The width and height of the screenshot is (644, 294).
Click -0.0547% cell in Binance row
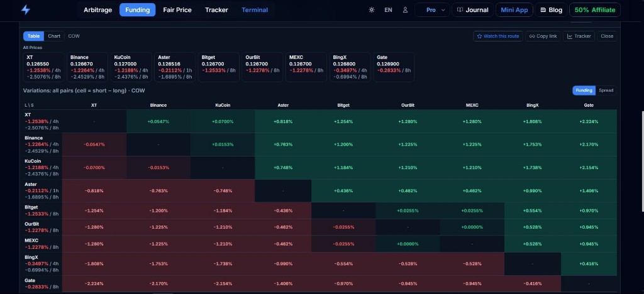click(94, 144)
